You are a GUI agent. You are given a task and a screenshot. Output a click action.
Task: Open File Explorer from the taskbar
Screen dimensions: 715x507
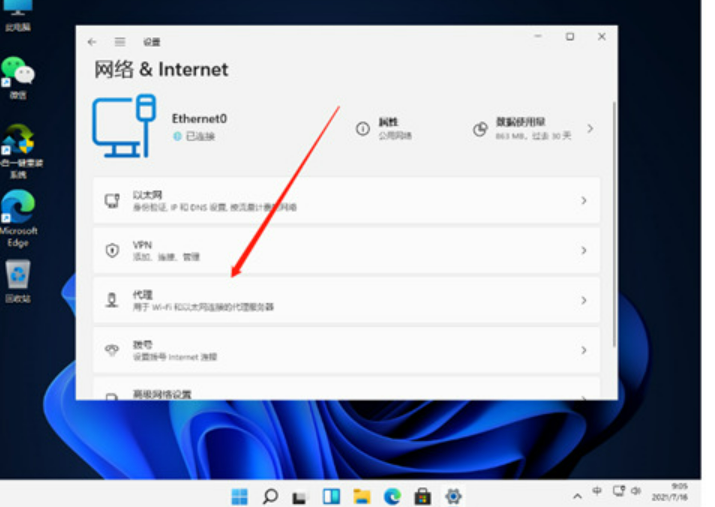(x=362, y=496)
